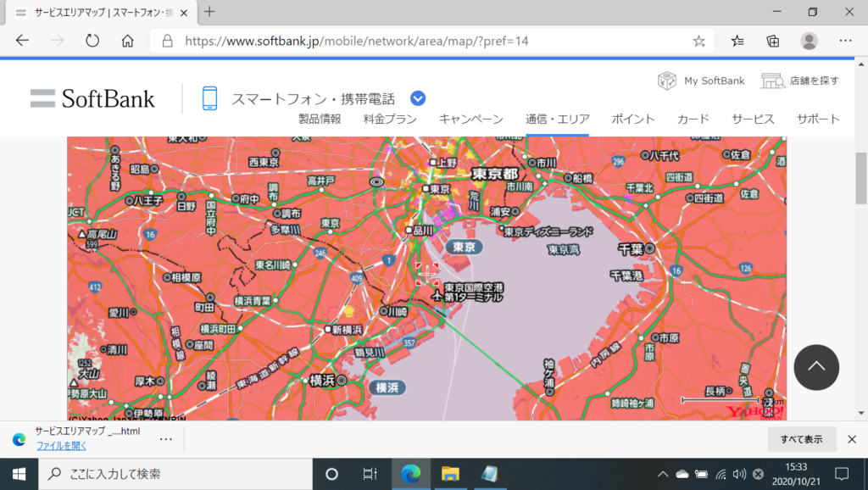The image size is (868, 490).
Task: Click the 川崎 label on map
Action: [x=398, y=312]
